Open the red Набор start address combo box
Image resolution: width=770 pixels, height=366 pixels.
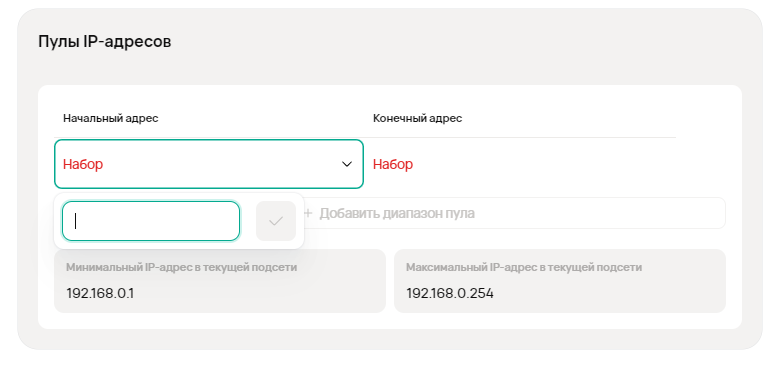point(209,164)
